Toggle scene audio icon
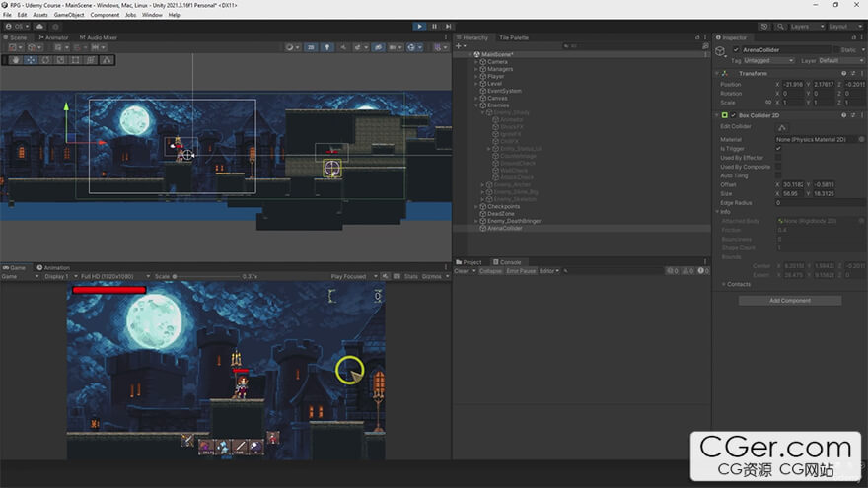This screenshot has height=488, width=868. pos(343,47)
